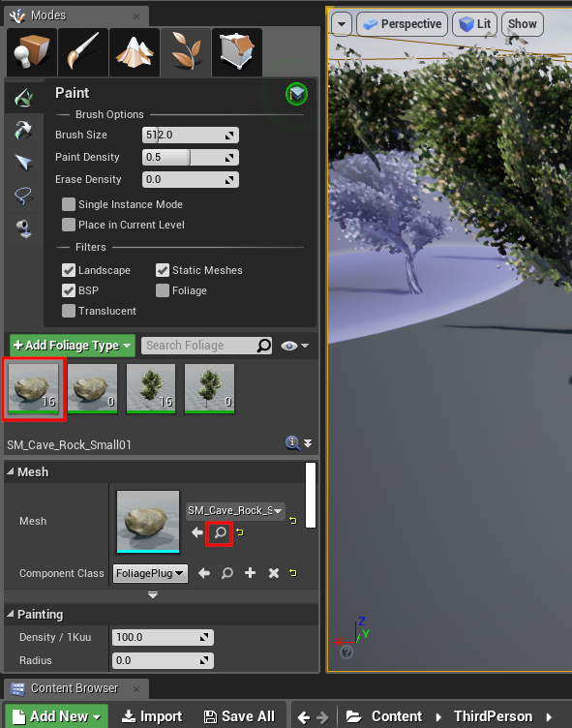This screenshot has width=572, height=728.
Task: Switch to the Content Browser tab
Action: (76, 688)
